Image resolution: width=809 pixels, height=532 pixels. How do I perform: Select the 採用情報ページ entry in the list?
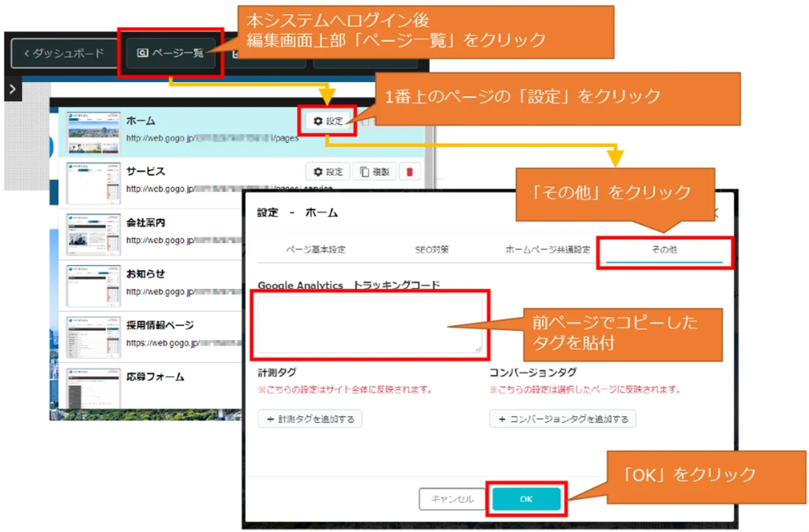(x=160, y=325)
